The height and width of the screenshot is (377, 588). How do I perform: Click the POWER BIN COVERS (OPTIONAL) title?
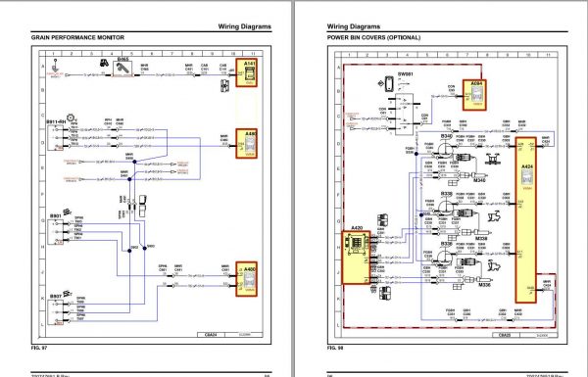[373, 37]
